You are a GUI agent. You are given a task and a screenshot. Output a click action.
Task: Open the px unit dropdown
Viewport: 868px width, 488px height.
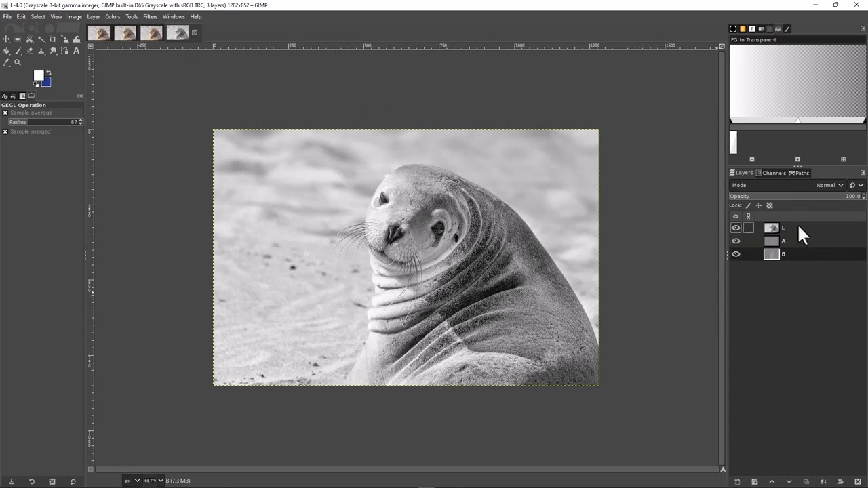(132, 481)
